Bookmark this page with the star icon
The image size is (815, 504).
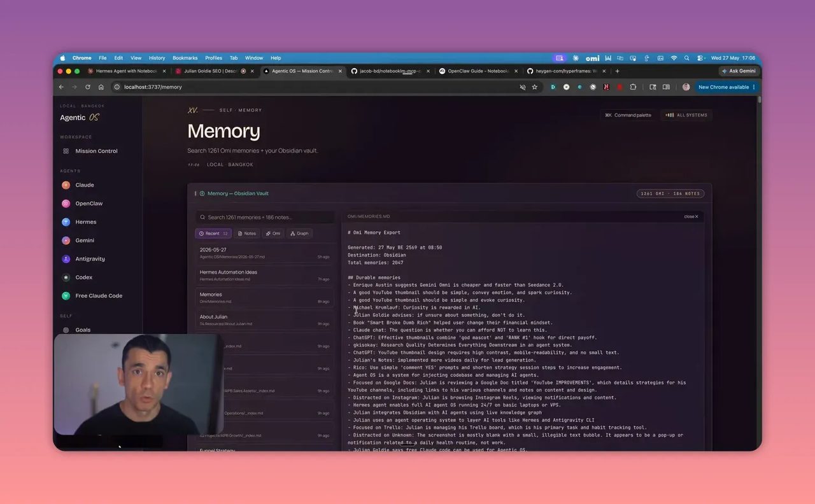pyautogui.click(x=535, y=87)
